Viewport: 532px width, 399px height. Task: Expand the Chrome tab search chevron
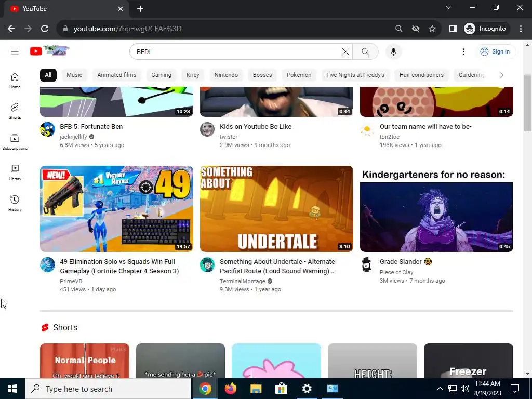coord(448,7)
